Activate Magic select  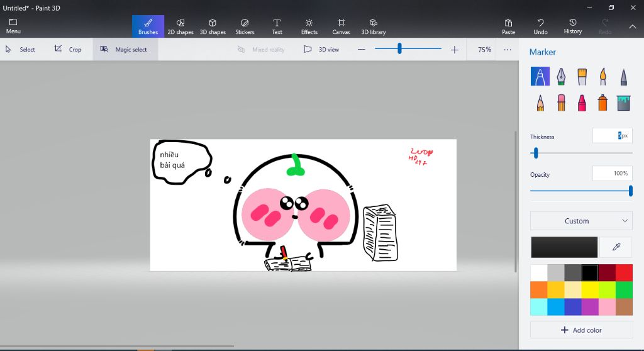pyautogui.click(x=125, y=49)
